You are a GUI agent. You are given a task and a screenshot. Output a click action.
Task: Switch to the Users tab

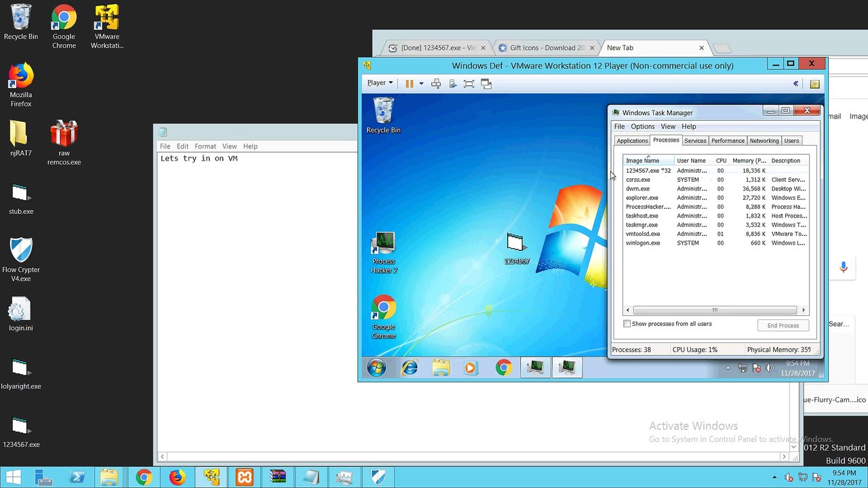(791, 141)
